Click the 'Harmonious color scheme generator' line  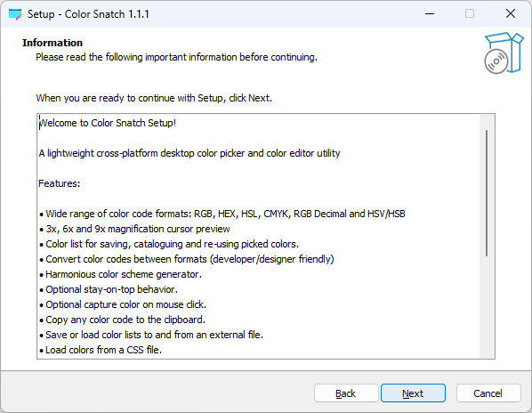(121, 274)
